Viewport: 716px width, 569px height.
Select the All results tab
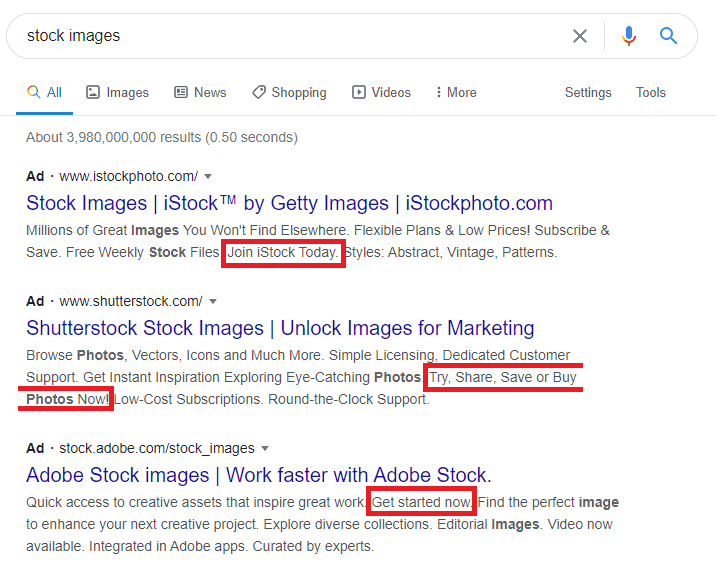[x=44, y=92]
